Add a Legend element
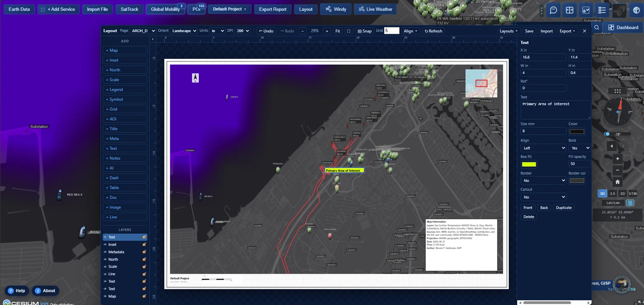Image resolution: width=644 pixels, height=305 pixels. click(x=125, y=90)
